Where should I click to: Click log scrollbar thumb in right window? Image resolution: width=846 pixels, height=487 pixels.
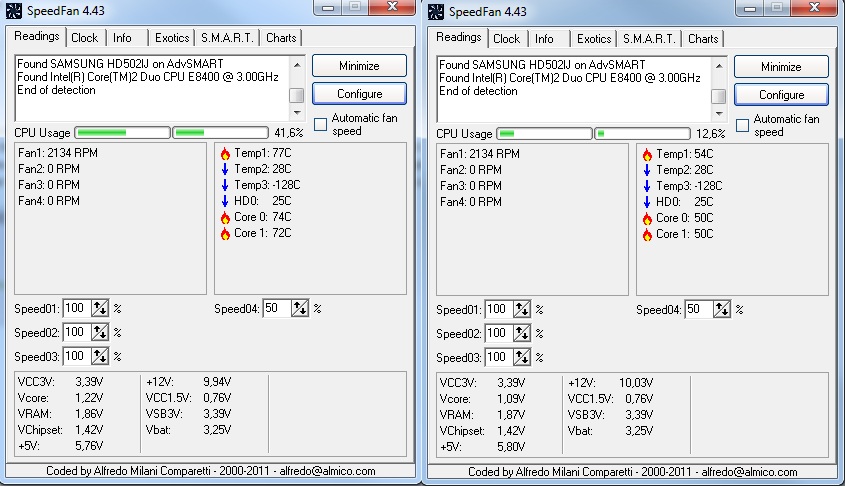click(x=719, y=97)
